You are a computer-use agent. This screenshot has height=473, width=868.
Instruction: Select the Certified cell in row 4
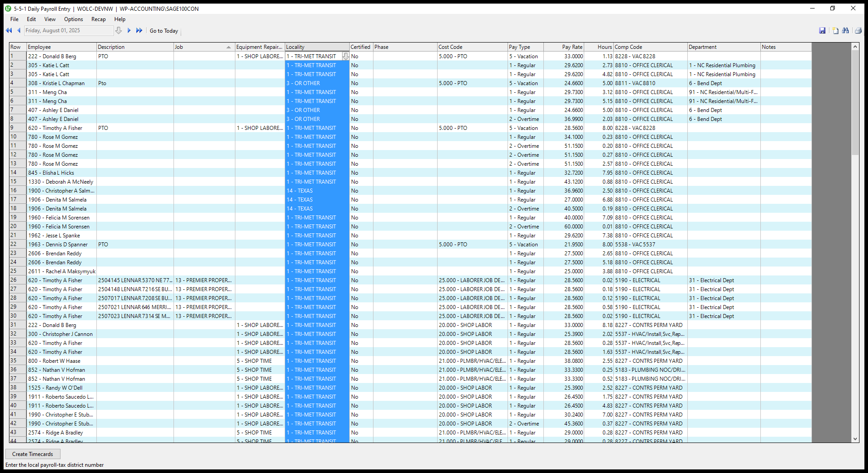point(361,83)
